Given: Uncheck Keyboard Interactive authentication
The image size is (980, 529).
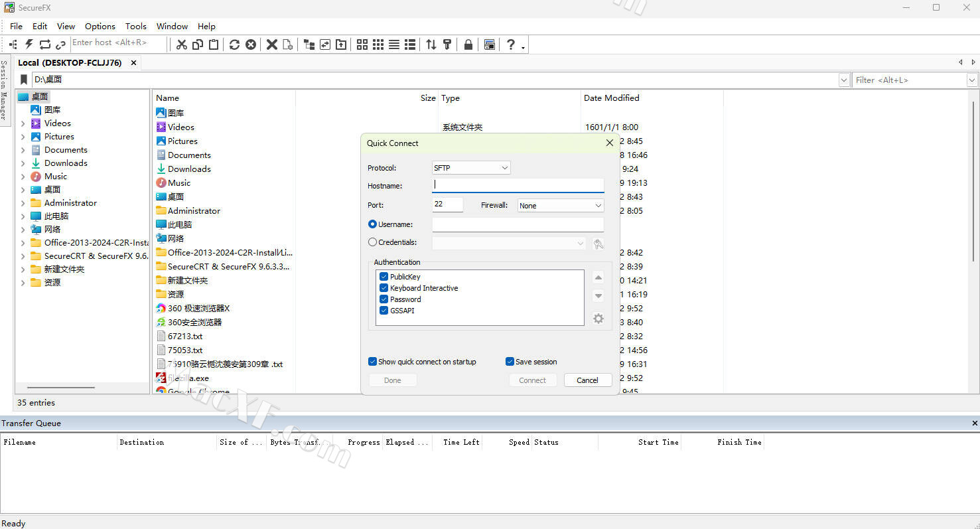Looking at the screenshot, I should [x=384, y=288].
